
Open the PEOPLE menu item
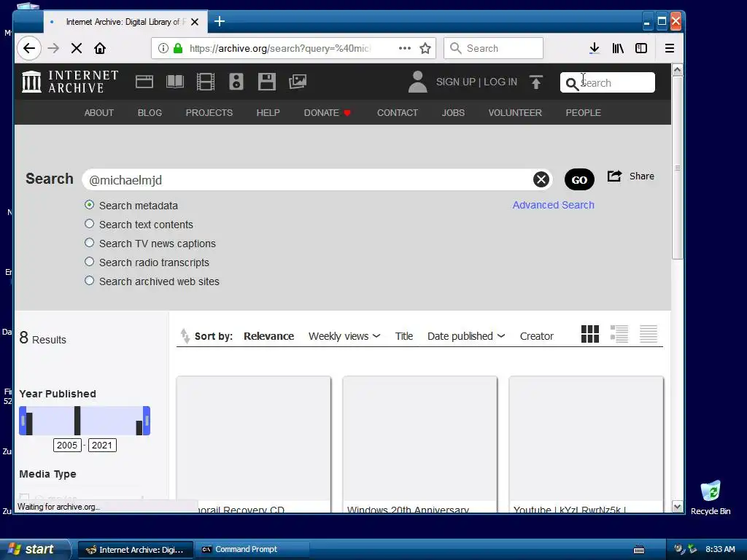pyautogui.click(x=583, y=113)
